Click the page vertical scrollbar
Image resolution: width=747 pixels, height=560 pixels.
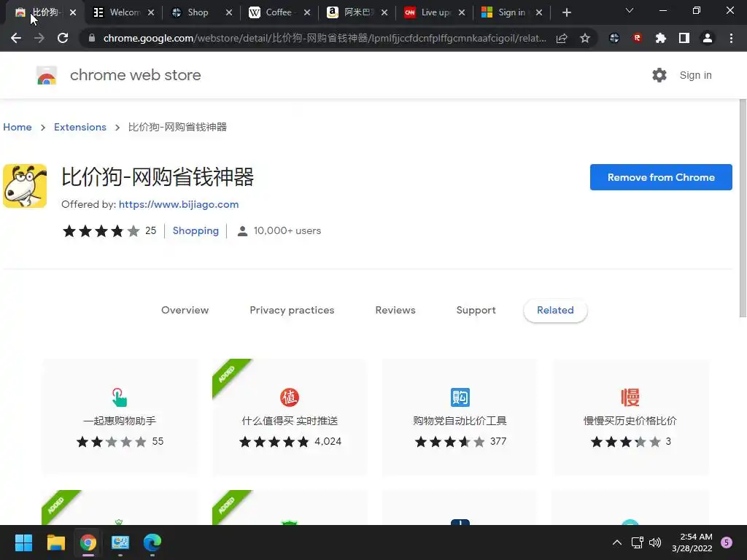742,208
